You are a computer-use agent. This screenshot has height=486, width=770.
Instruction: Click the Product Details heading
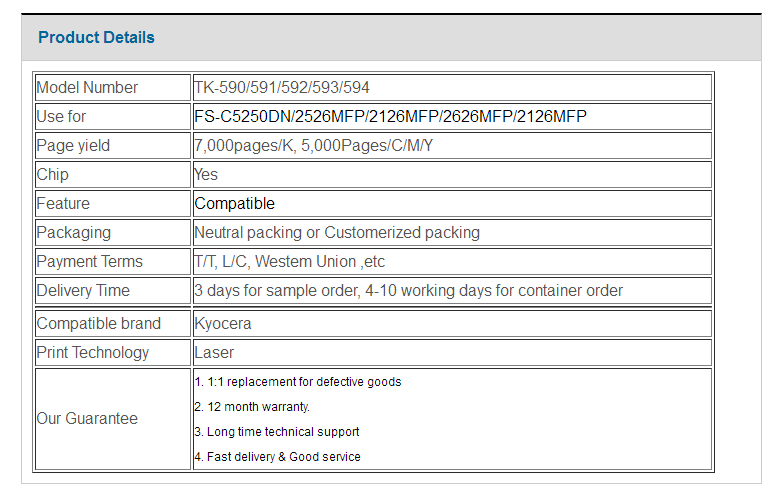point(96,37)
